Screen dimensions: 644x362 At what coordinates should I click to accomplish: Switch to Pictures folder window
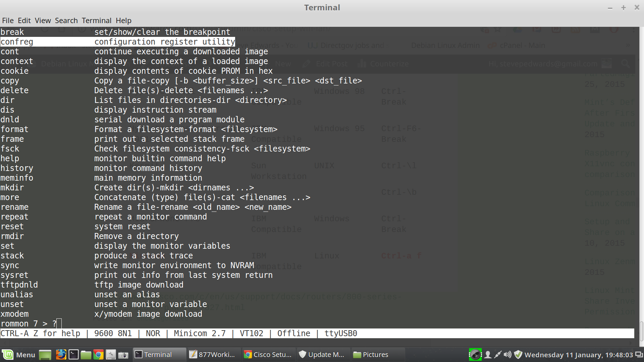(x=371, y=355)
